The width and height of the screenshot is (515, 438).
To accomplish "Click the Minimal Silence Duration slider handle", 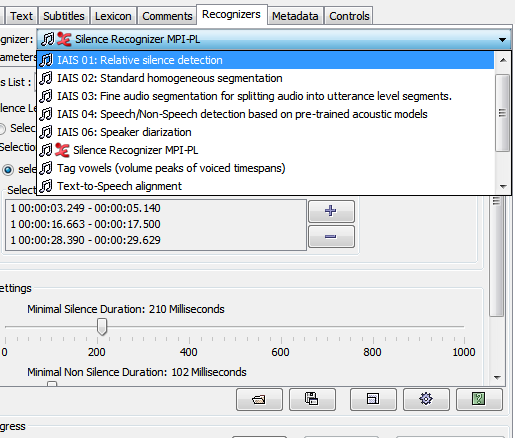I will click(x=102, y=326).
